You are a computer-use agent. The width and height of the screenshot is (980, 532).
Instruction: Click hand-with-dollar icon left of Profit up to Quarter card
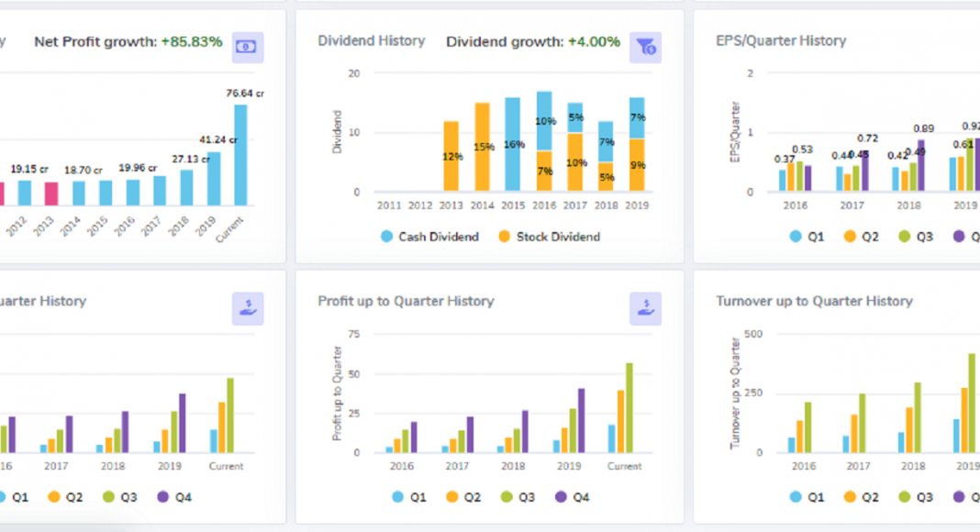(x=248, y=308)
